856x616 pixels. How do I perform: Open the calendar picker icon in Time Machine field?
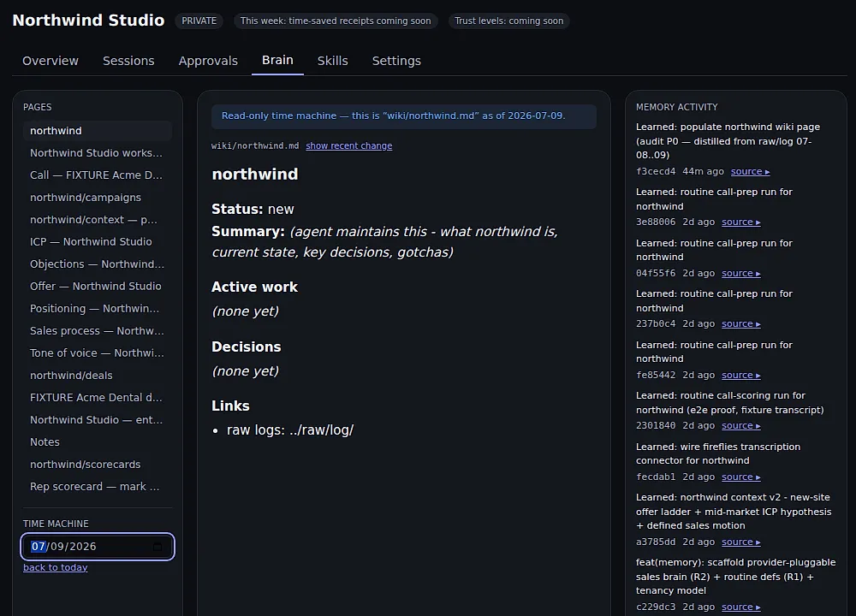coord(158,546)
